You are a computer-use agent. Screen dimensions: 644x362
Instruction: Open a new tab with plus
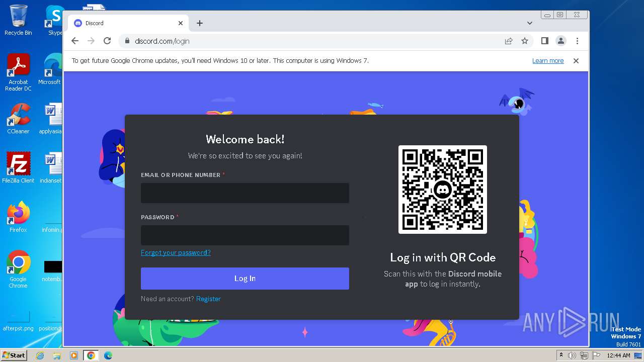(x=200, y=23)
